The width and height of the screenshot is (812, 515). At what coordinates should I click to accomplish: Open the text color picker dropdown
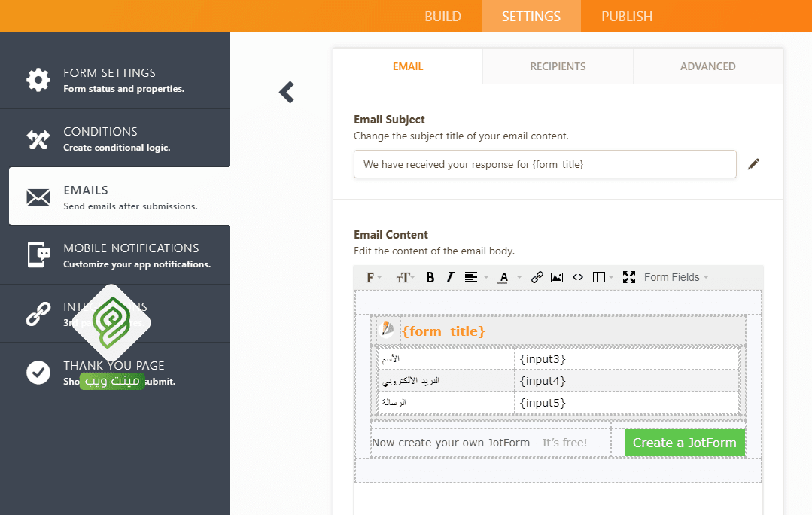click(x=509, y=277)
